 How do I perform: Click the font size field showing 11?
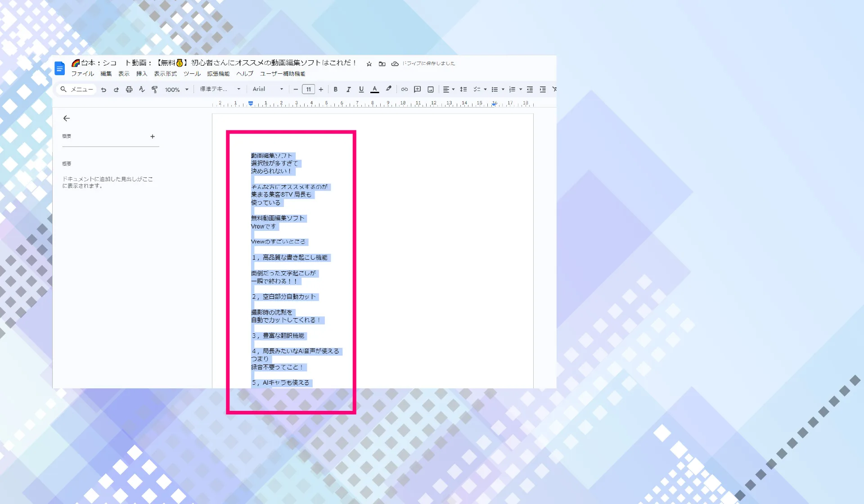[308, 90]
